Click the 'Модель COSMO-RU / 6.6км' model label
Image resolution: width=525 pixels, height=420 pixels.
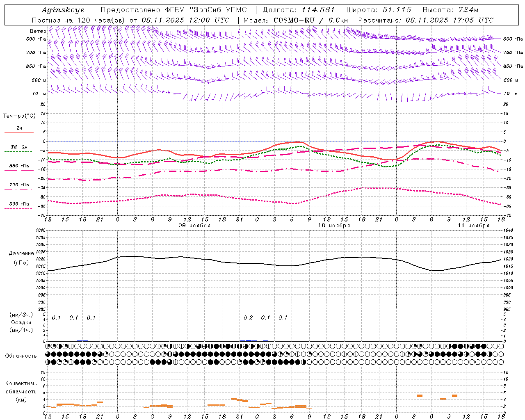click(x=296, y=20)
